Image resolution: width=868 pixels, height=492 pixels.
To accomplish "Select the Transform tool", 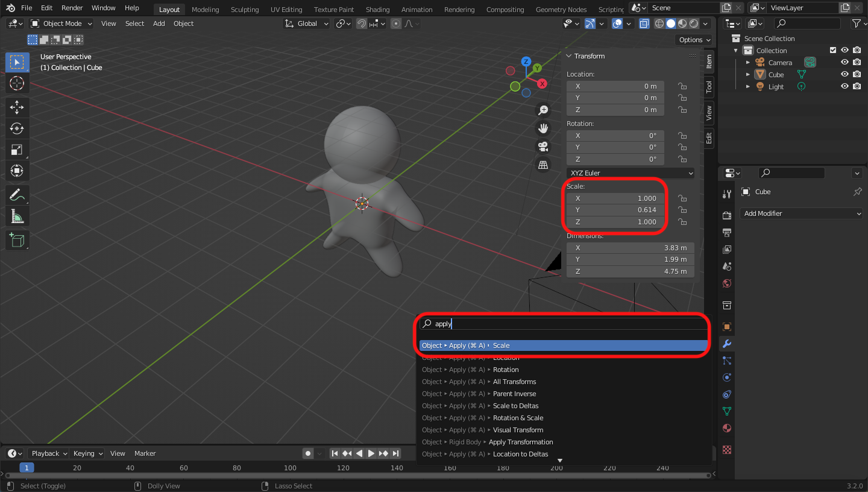I will [x=17, y=170].
